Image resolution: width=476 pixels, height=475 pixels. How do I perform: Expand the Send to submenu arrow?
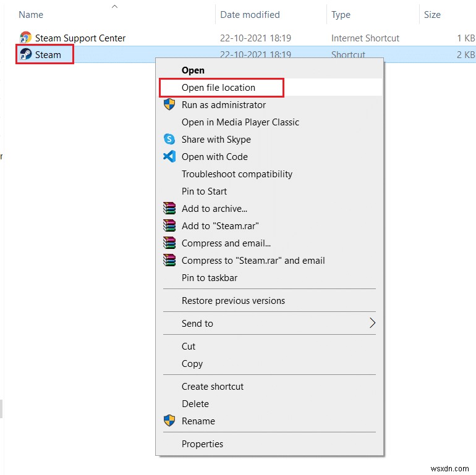pos(373,322)
